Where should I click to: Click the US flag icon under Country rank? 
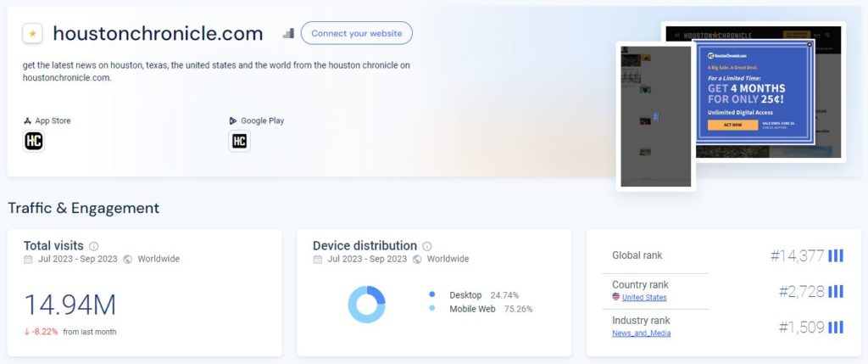(616, 297)
